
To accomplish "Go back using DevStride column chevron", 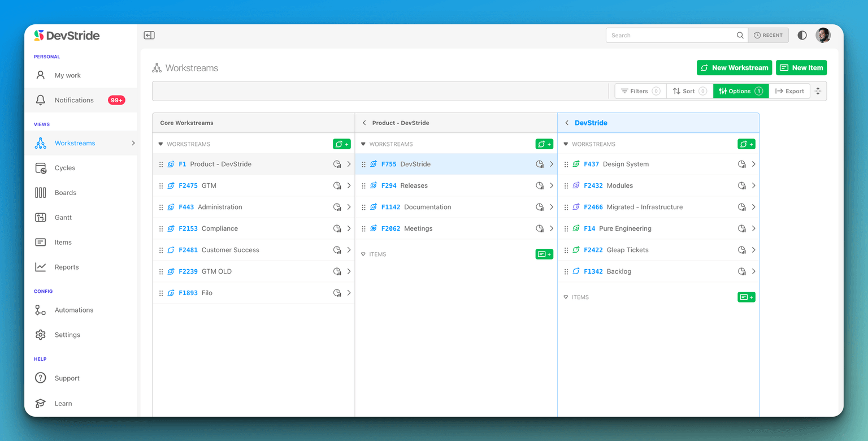I will (x=567, y=123).
